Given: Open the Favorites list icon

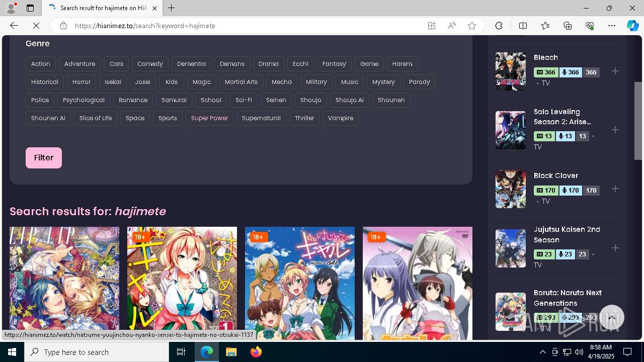Looking at the screenshot, I should [545, 26].
